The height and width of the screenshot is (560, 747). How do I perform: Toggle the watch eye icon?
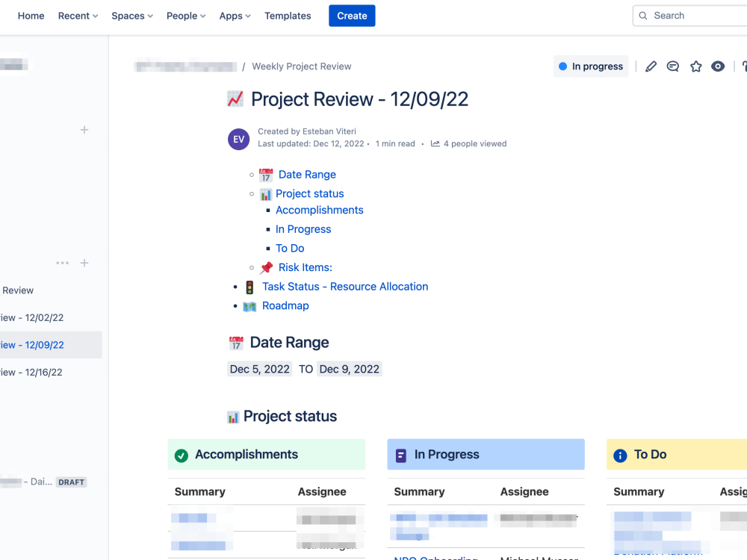click(718, 66)
